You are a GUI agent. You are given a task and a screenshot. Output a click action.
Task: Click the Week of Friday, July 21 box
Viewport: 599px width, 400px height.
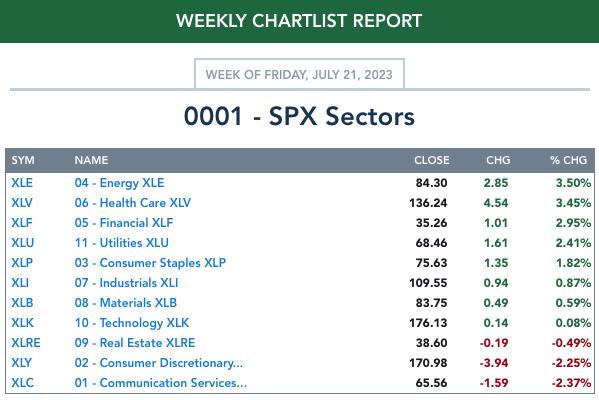pos(299,74)
